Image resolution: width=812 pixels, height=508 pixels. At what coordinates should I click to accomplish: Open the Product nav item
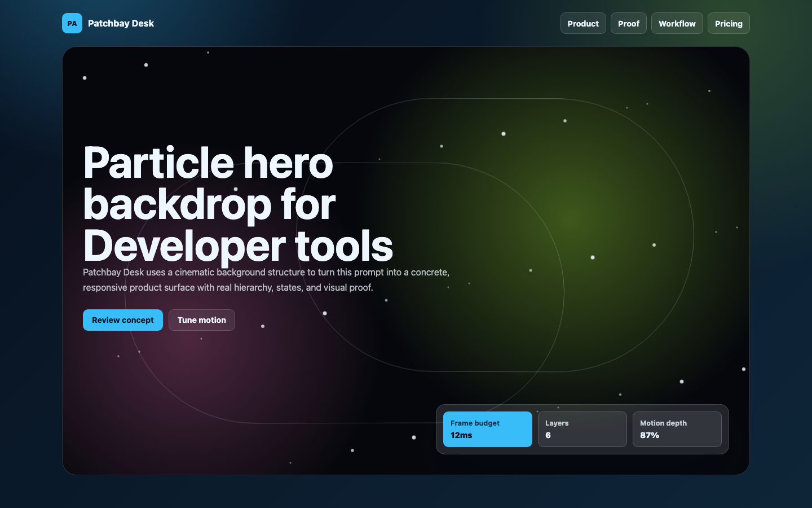tap(583, 23)
